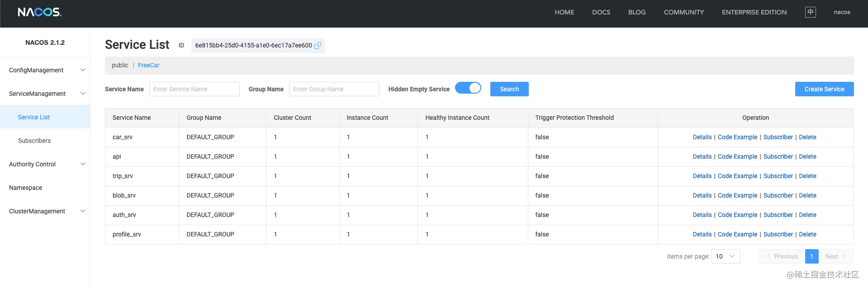The image size is (868, 288).
Task: Open Code Example for api
Action: pyautogui.click(x=737, y=156)
